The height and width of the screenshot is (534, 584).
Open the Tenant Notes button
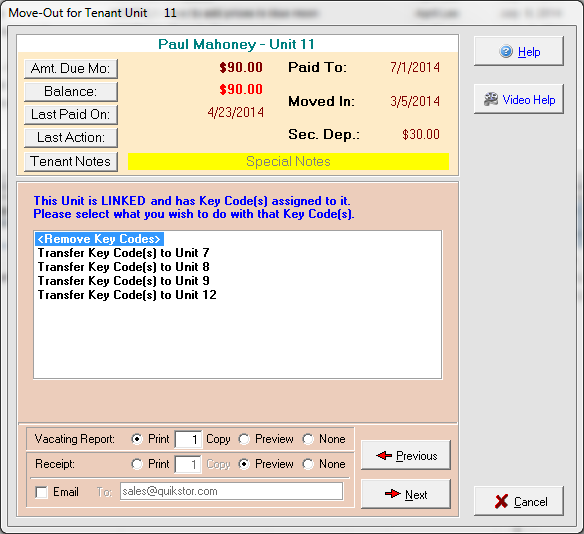click(71, 162)
